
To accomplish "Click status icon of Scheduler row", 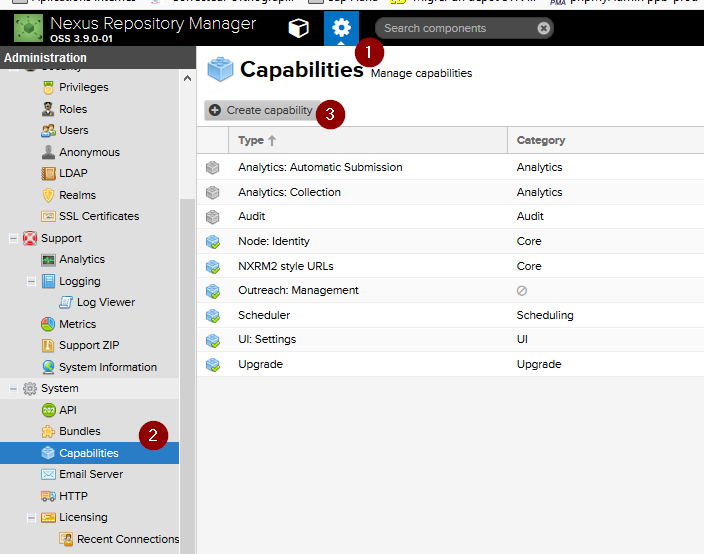I will click(213, 316).
